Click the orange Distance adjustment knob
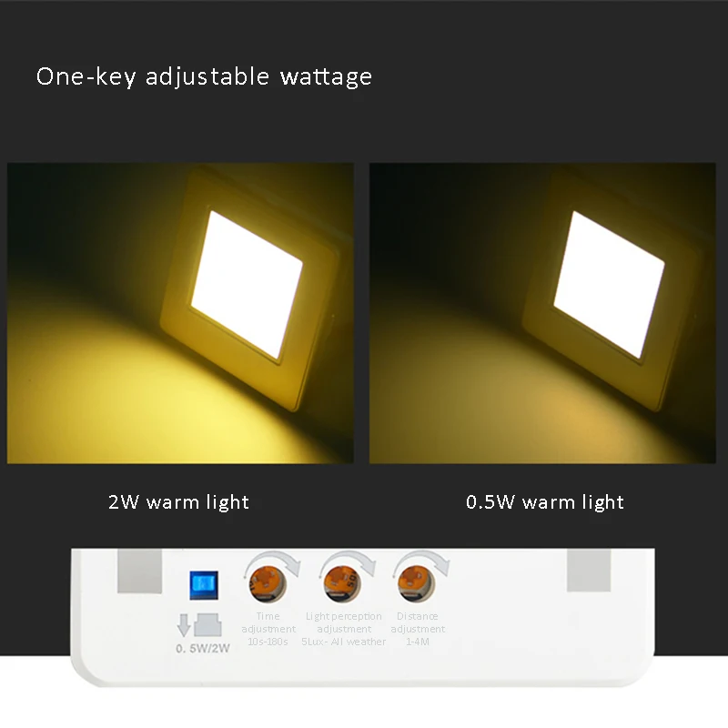728x728 pixels. [417, 583]
